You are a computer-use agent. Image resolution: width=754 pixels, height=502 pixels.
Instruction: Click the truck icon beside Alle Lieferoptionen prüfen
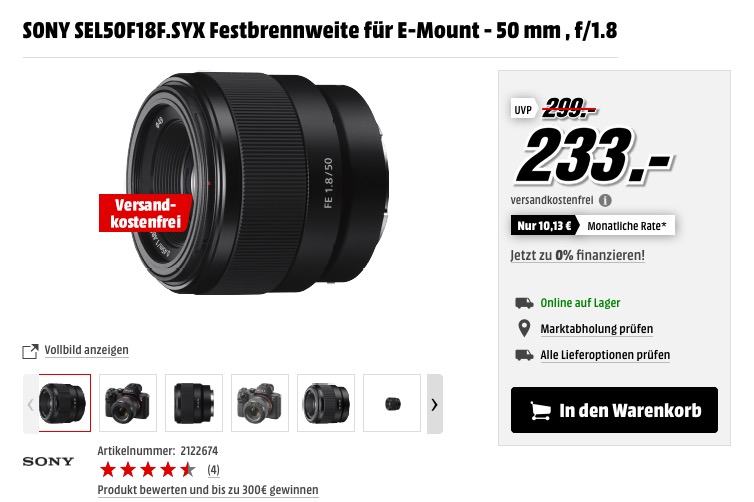(524, 355)
